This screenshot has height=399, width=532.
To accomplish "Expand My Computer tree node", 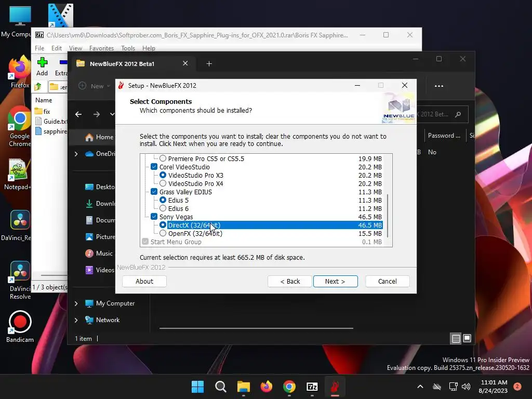I will coord(76,303).
